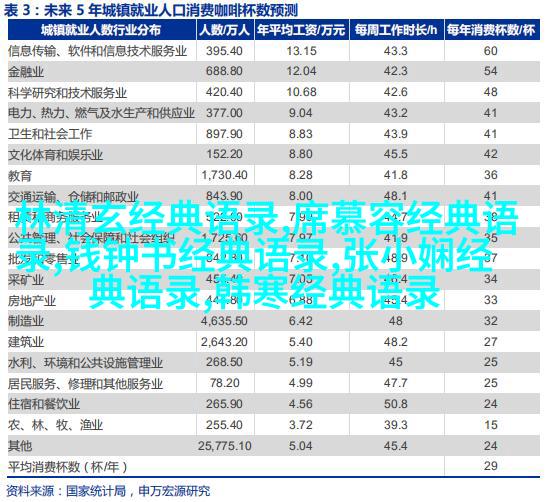Viewport: 546px width, 502px height.
Task: Select the 资料来源 source line text
Action: point(108,491)
